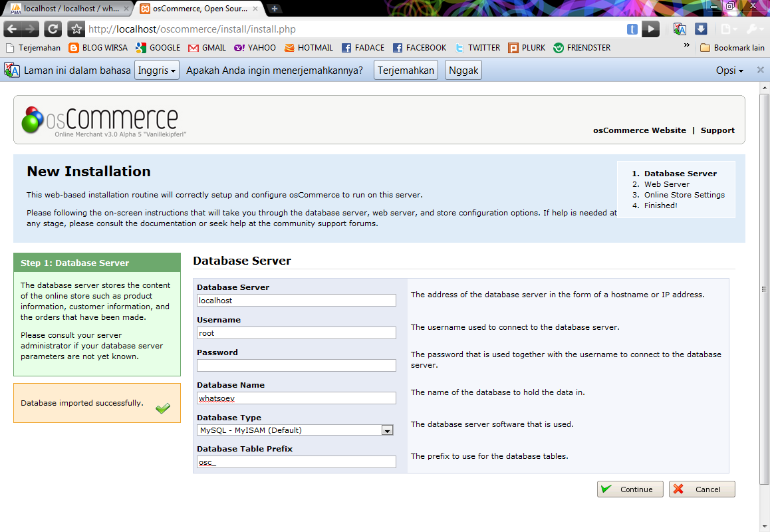
Task: Focus the Database Name input field
Action: click(296, 398)
